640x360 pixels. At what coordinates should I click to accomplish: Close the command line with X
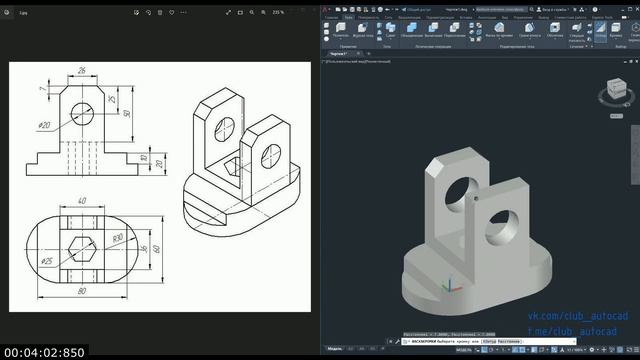(x=390, y=341)
